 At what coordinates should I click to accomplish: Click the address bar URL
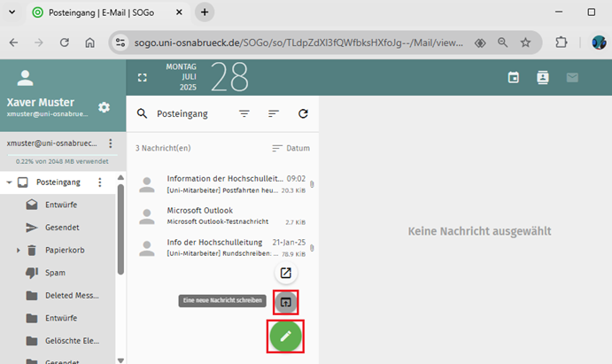tap(298, 43)
